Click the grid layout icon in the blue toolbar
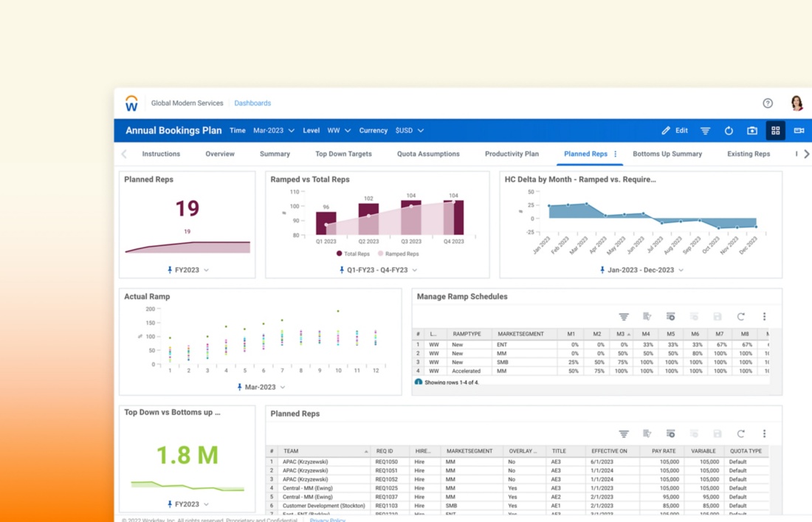The width and height of the screenshot is (812, 522). coord(775,131)
